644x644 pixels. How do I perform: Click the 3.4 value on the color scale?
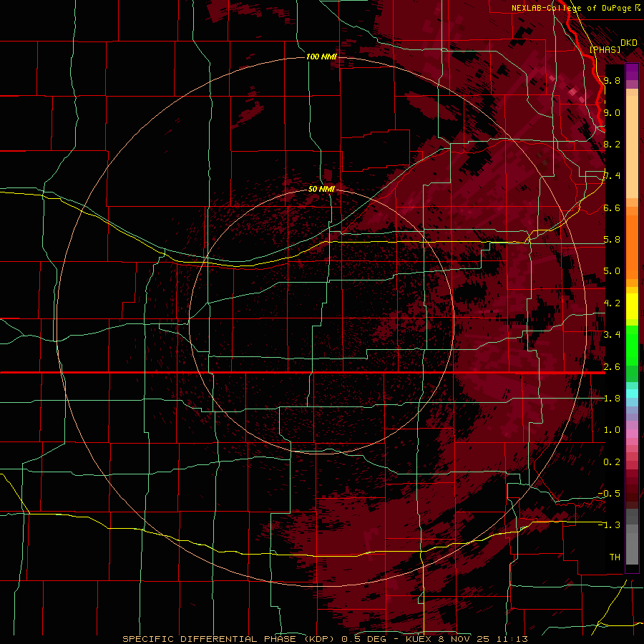click(612, 335)
